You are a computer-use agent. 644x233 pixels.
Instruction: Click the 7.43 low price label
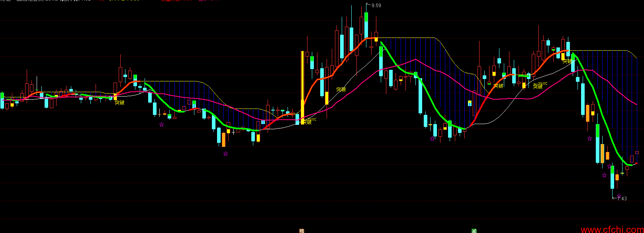click(622, 198)
